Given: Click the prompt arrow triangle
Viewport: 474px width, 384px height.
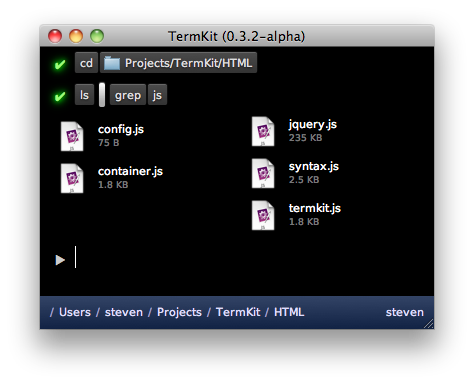Looking at the screenshot, I should 60,260.
